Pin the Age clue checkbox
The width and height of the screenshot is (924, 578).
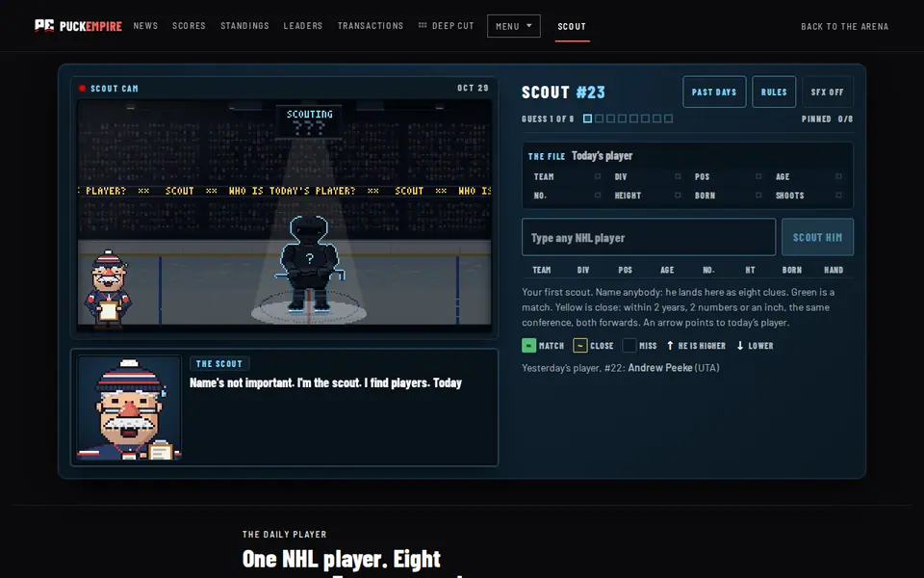[x=838, y=176]
